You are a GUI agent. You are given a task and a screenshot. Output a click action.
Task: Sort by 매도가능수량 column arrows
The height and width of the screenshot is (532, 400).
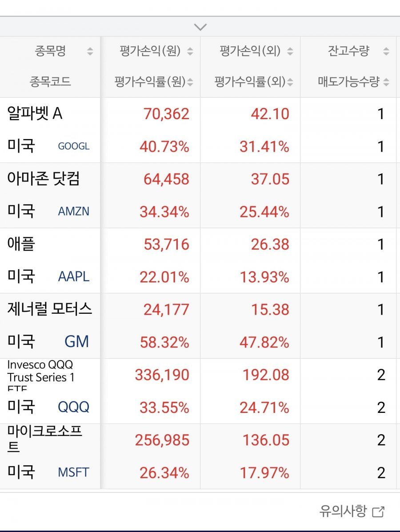[386, 82]
